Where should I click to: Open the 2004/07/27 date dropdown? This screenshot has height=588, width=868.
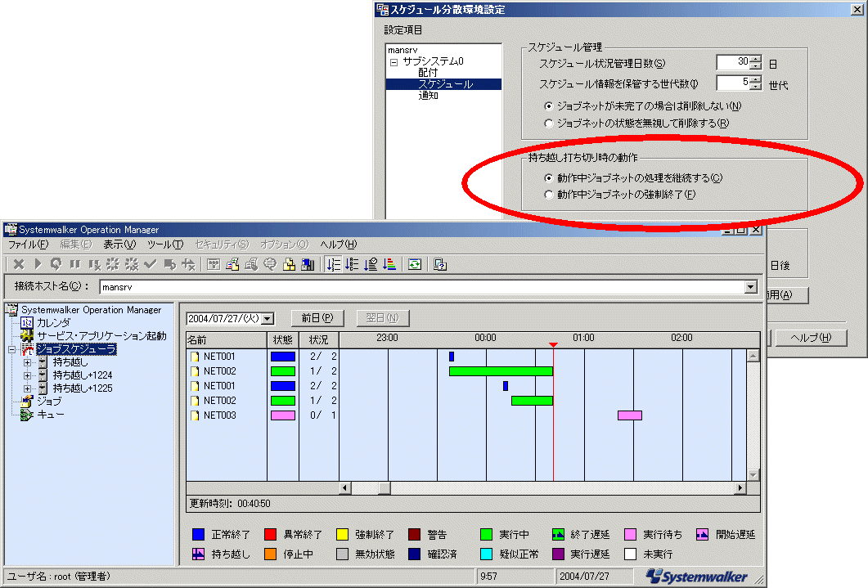point(268,319)
